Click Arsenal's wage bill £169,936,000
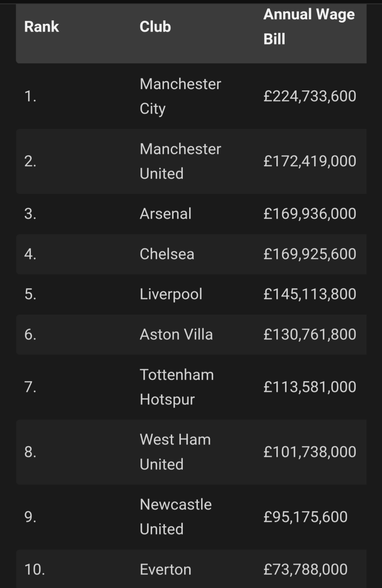The height and width of the screenshot is (588, 382). (310, 214)
